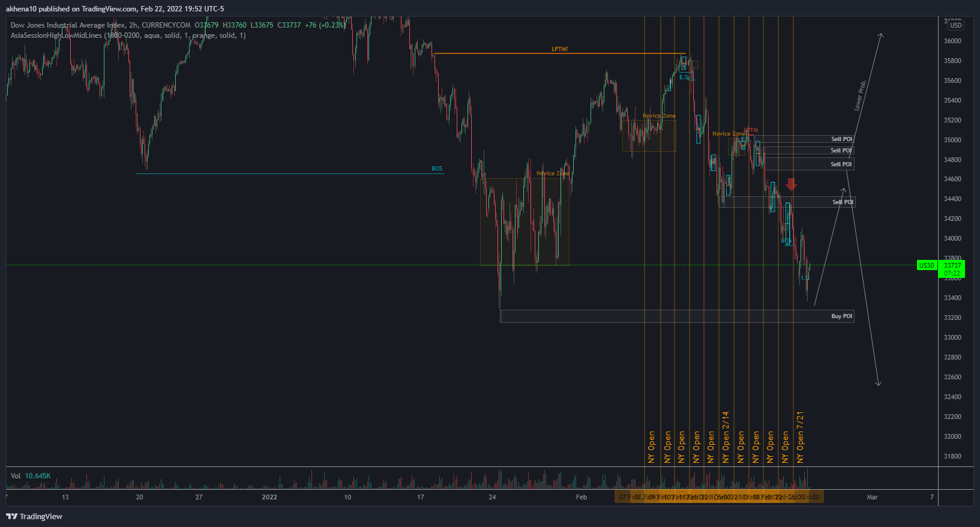Select the Lower Prob. arrow text
The image size is (980, 527).
(860, 95)
